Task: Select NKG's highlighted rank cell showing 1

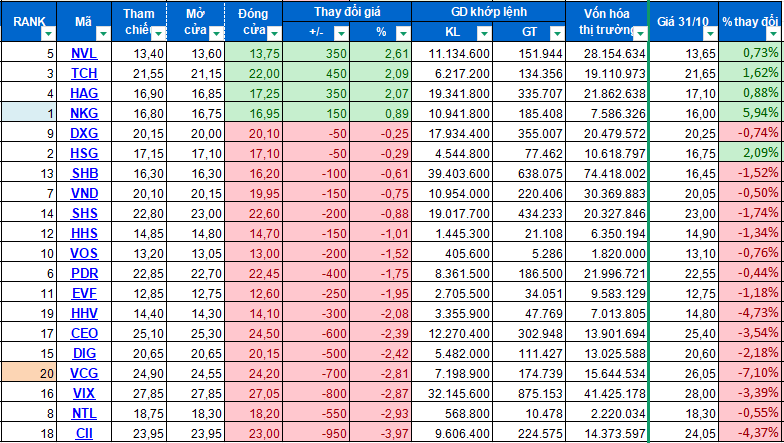Action: [x=29, y=114]
